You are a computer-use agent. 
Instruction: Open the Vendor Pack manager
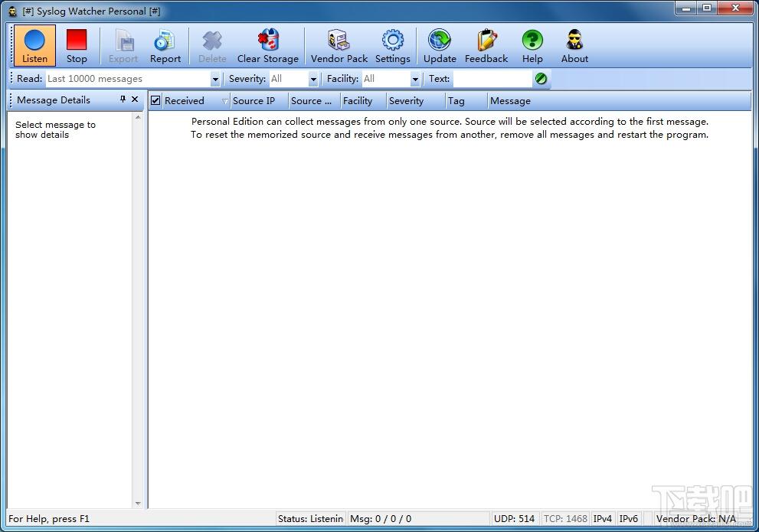point(339,45)
